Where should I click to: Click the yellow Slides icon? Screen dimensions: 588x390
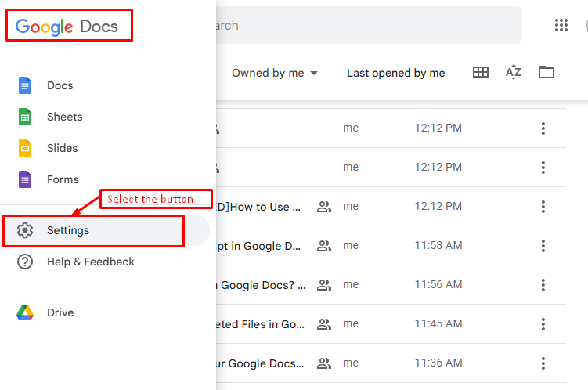tap(25, 148)
